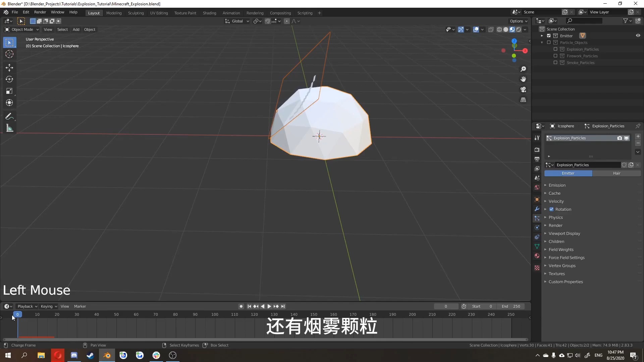Open the Render Properties tab
644x362 pixels.
(537, 149)
